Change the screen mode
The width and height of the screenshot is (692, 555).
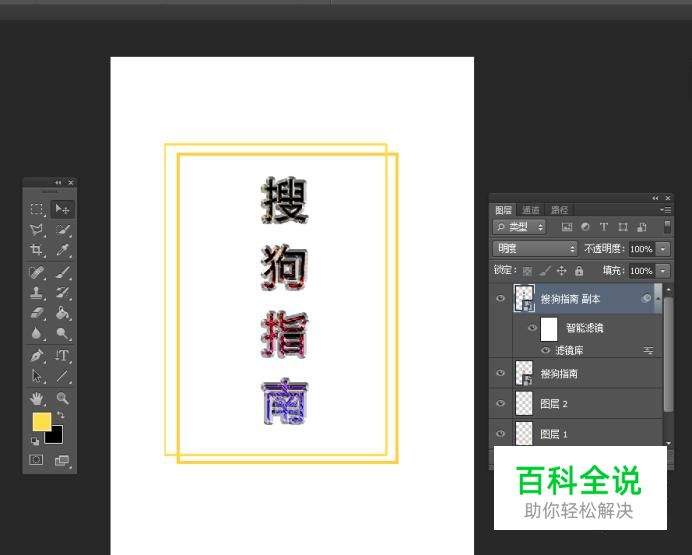pyautogui.click(x=62, y=461)
